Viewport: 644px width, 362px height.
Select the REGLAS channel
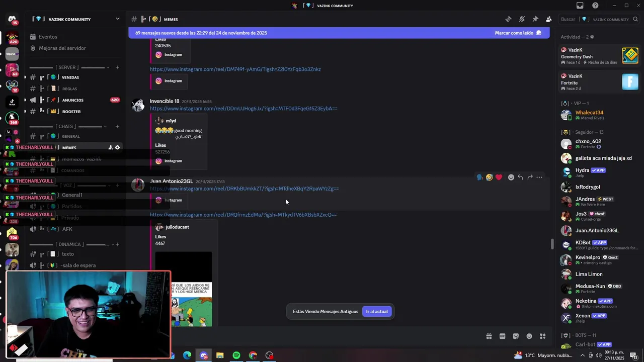(75, 88)
